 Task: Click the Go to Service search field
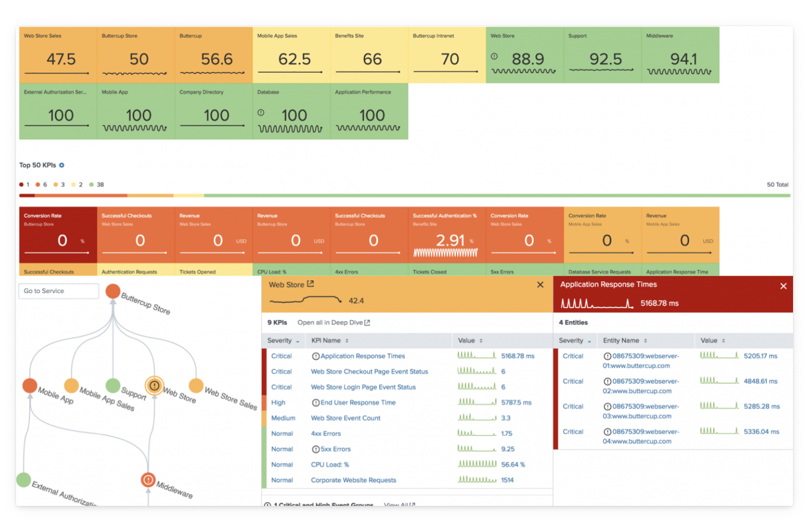pos(59,291)
